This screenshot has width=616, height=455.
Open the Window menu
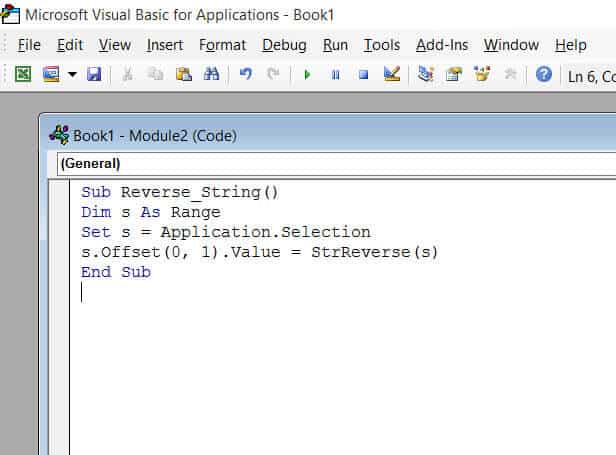[x=511, y=45]
